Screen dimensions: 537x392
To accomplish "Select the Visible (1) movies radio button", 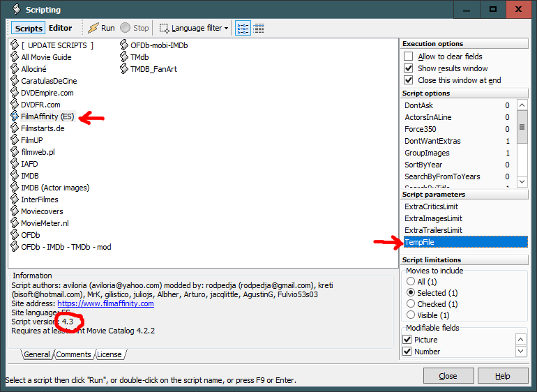I will (x=411, y=315).
